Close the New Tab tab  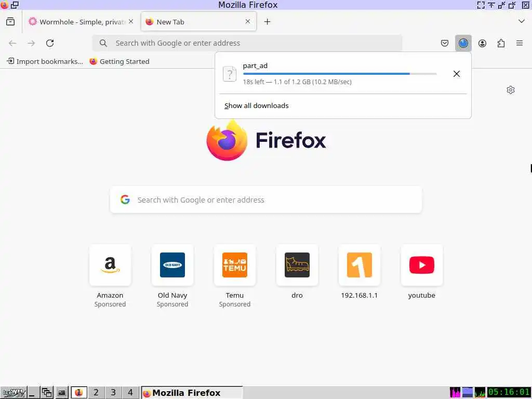248,21
